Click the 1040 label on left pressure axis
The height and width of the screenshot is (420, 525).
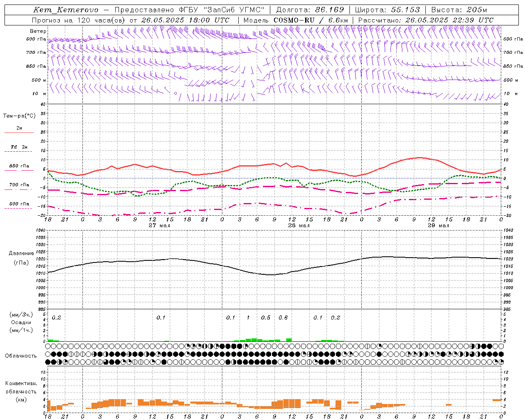click(x=40, y=231)
